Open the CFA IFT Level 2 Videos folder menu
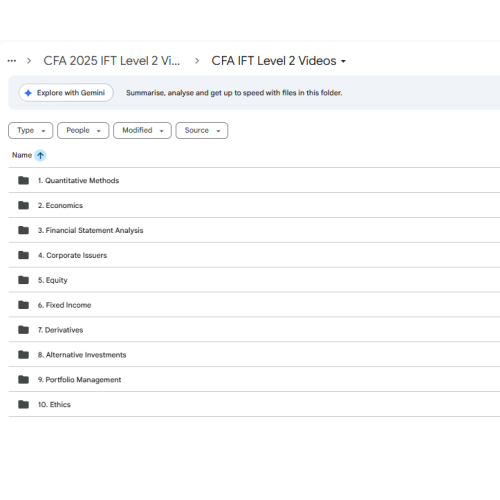Screen dimensions: 500x500 coord(279,61)
